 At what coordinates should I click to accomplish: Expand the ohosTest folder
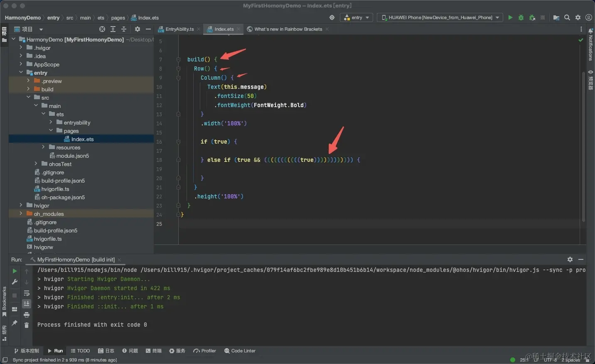(x=36, y=164)
